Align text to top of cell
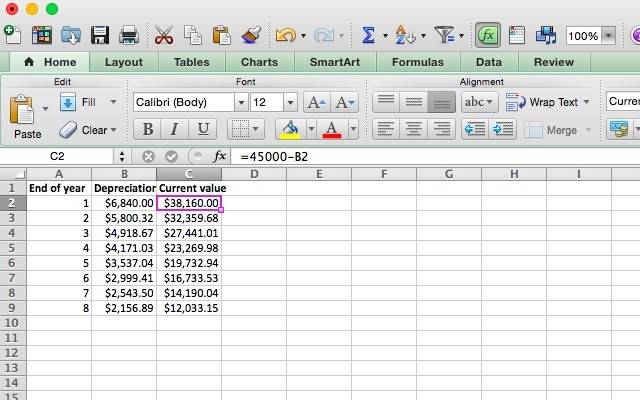640x400 pixels. [386, 102]
